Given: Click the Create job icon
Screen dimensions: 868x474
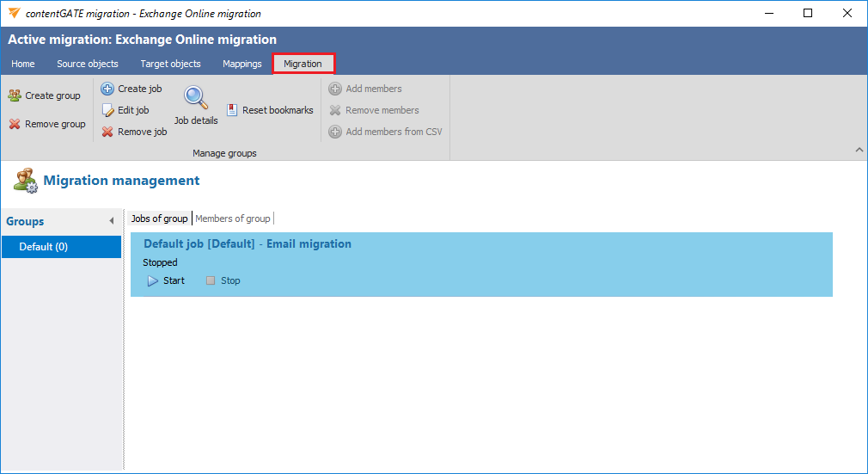Looking at the screenshot, I should coord(107,89).
